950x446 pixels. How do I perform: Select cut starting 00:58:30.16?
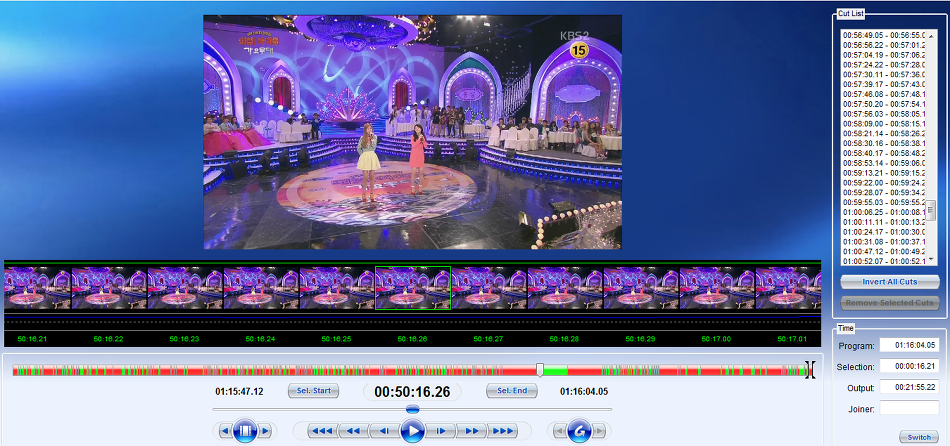[x=883, y=143]
